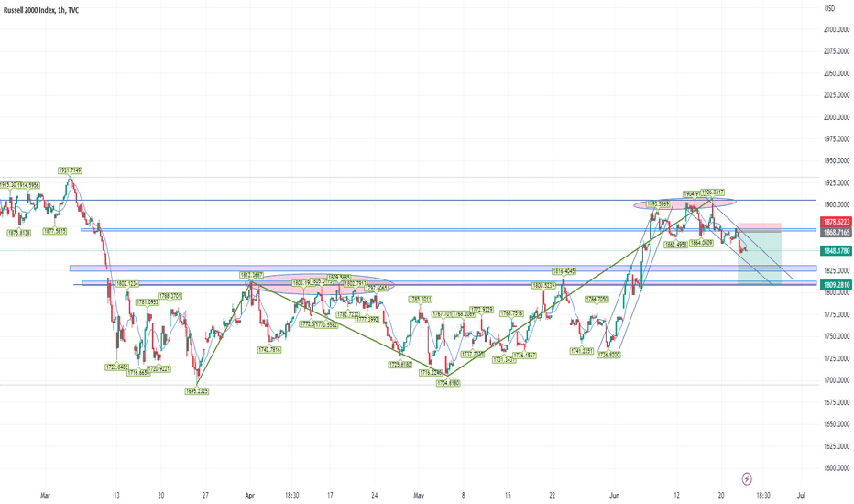Select the 1931.7149 peak pivot label
Image resolution: width=854 pixels, height=504 pixels.
click(x=70, y=170)
